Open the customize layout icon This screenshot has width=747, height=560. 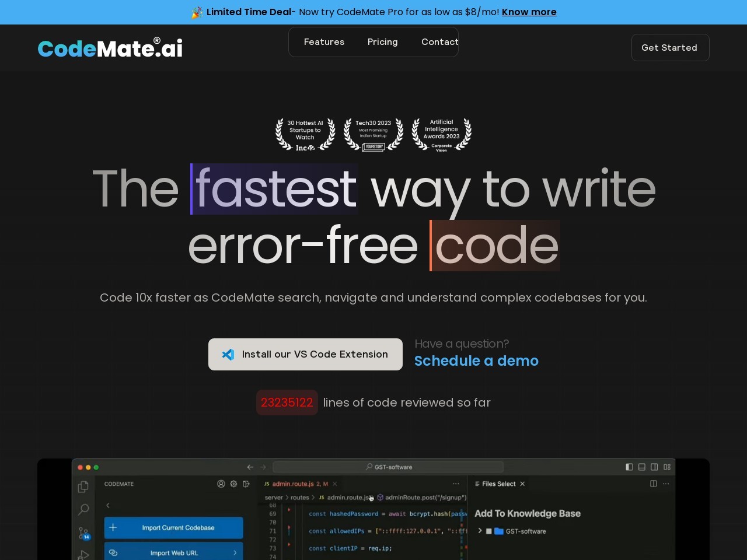click(667, 467)
